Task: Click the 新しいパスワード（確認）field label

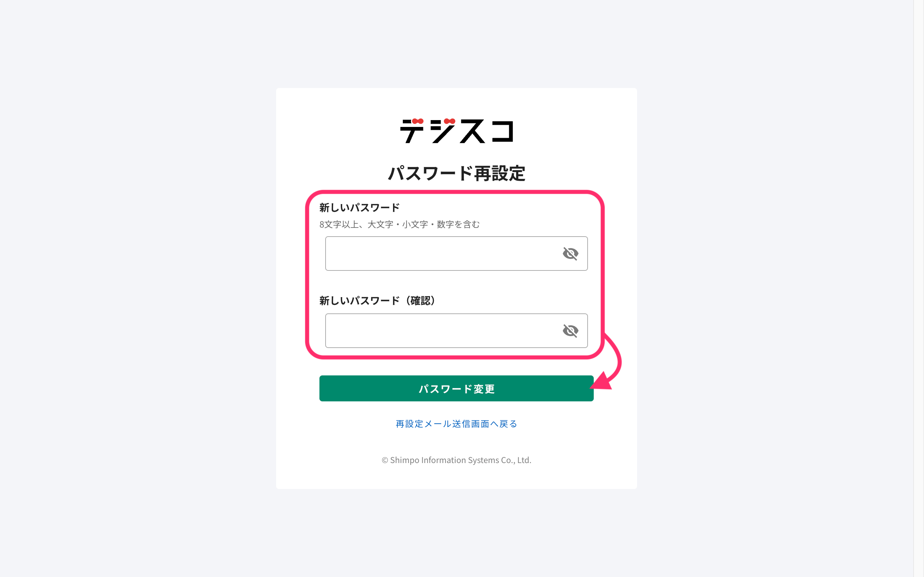Action: [x=377, y=301]
